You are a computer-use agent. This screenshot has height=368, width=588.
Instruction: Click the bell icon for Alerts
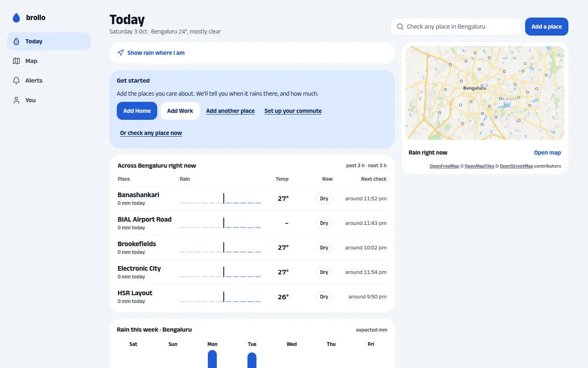coord(16,81)
